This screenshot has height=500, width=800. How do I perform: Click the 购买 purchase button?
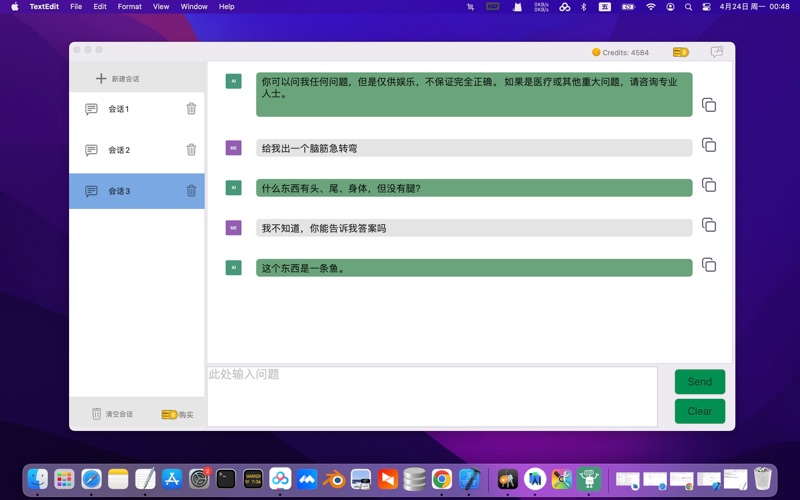(178, 414)
